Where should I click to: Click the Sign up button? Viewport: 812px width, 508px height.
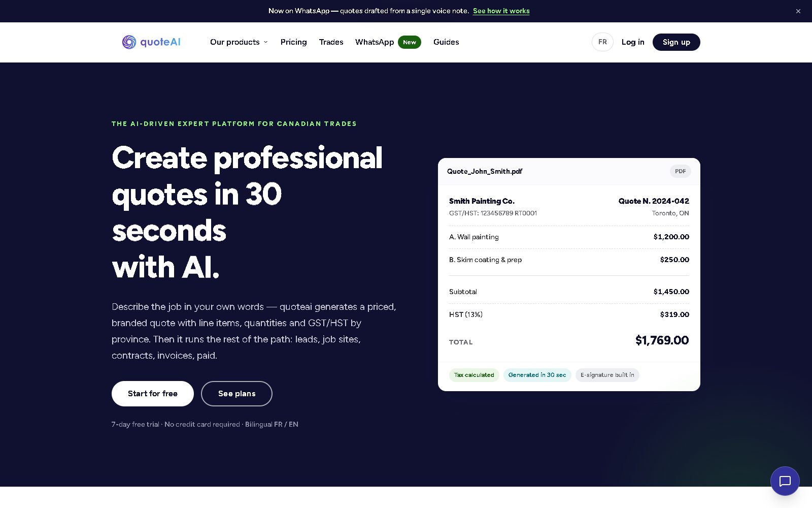coord(676,42)
